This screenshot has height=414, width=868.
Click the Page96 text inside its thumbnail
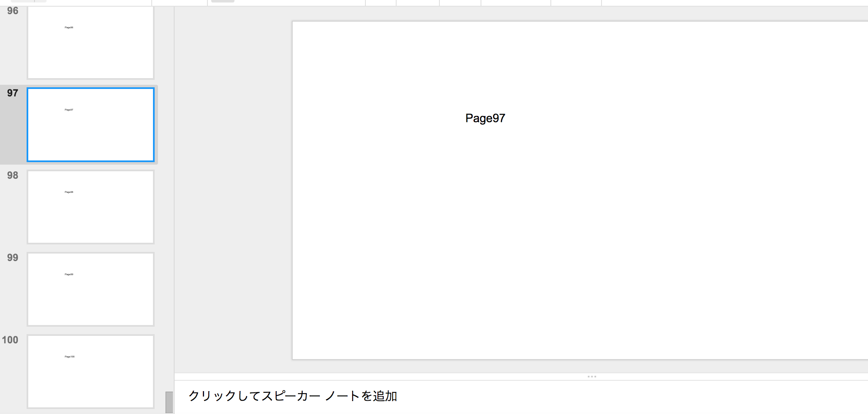click(69, 27)
